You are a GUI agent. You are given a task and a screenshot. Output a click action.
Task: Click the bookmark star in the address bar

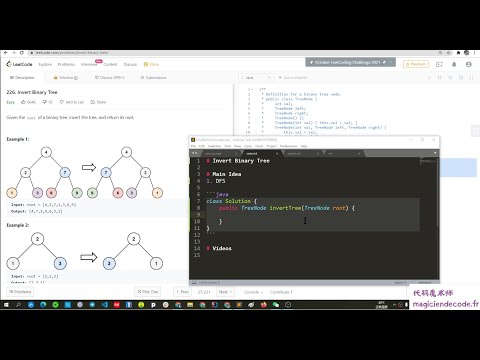tap(449, 53)
